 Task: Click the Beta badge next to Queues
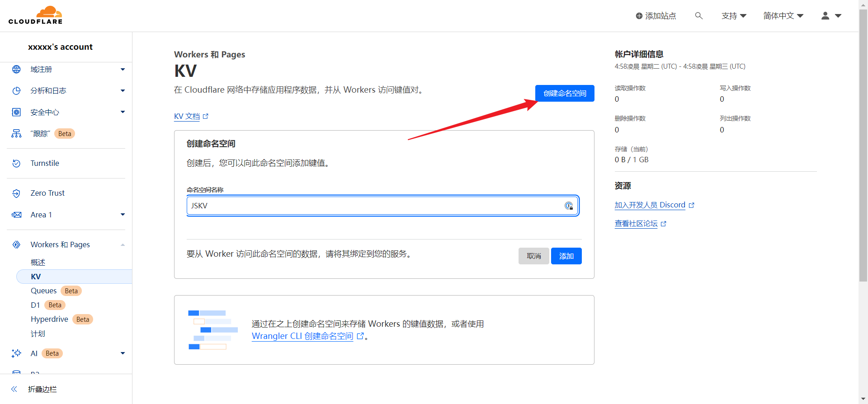(71, 291)
